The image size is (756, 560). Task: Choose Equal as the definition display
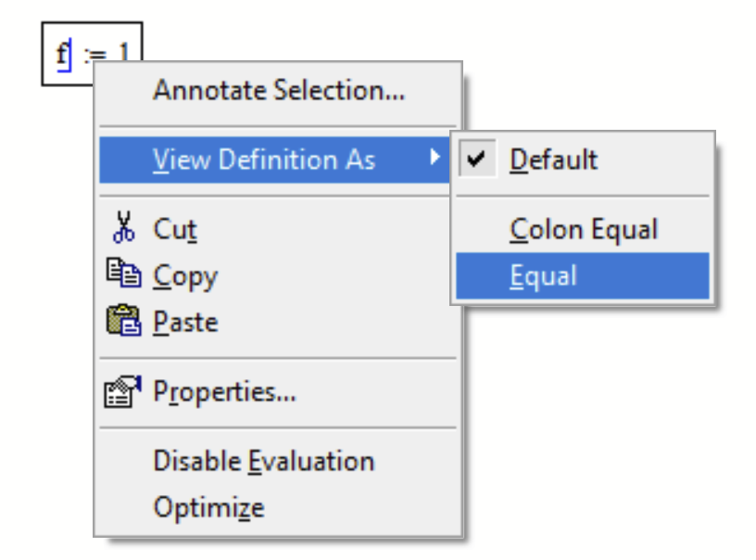544,276
